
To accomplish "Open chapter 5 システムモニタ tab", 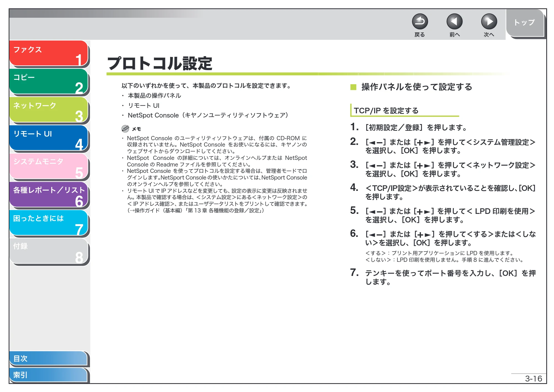I will click(48, 166).
